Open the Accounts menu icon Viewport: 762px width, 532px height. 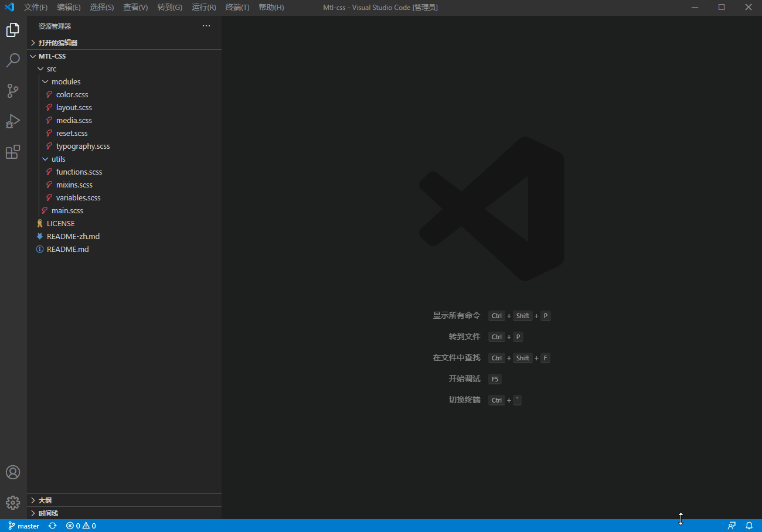point(13,472)
